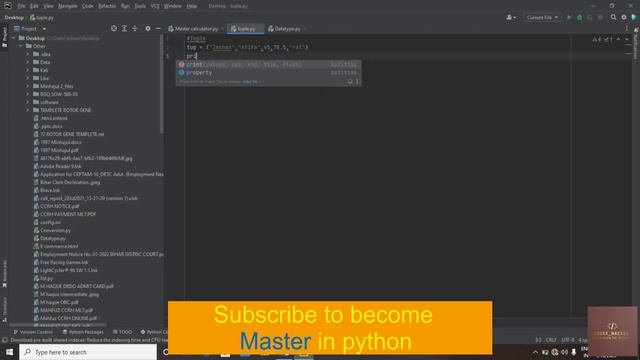Open the Run menu
The width and height of the screenshot is (640, 360).
(x=125, y=6)
